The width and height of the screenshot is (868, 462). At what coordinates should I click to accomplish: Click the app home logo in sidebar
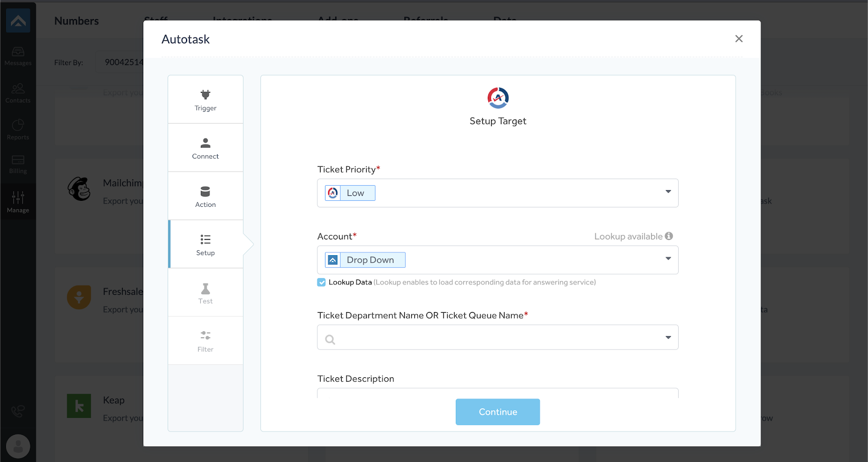click(x=18, y=21)
